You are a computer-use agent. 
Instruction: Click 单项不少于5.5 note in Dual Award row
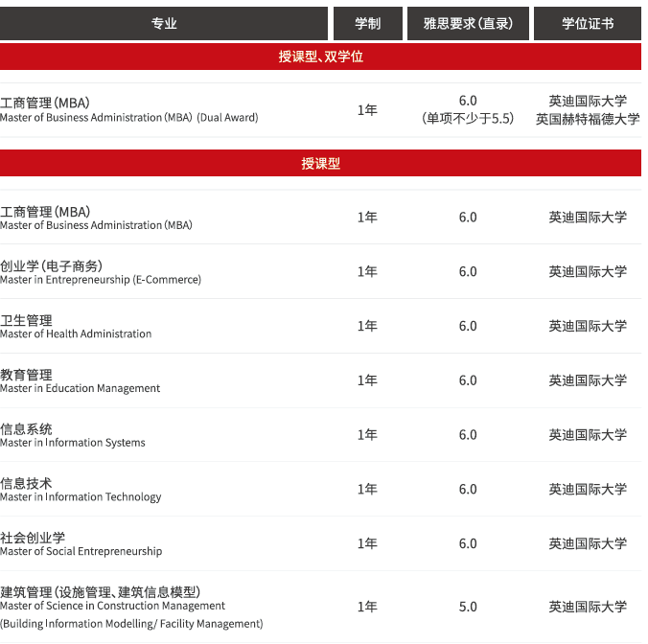tap(468, 119)
